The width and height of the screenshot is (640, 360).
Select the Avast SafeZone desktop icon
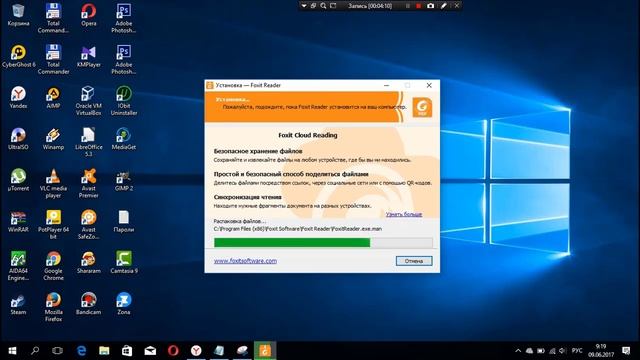click(89, 224)
